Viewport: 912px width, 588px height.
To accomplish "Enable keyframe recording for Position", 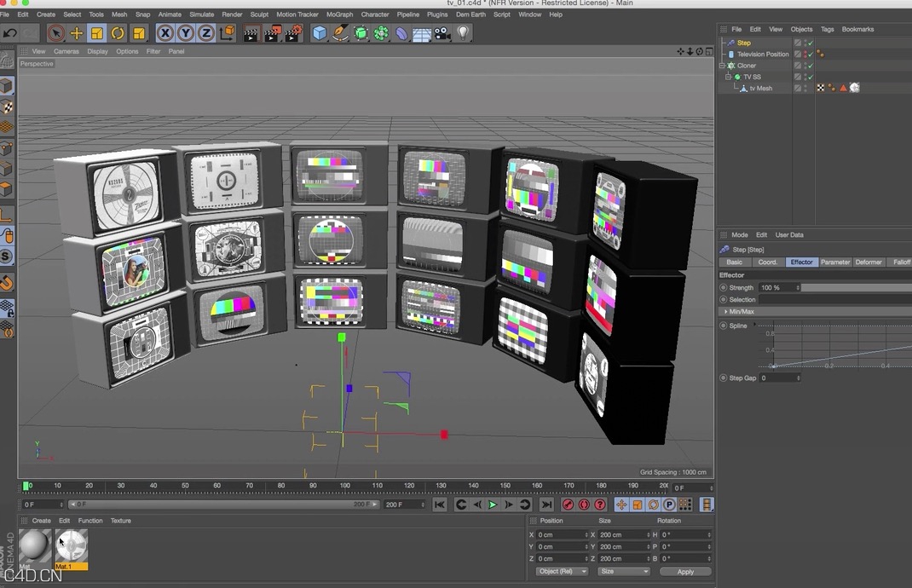I will 622,504.
